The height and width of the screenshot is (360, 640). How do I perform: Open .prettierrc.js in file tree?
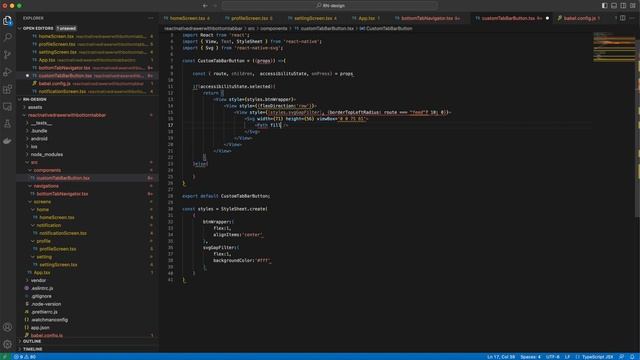(44, 312)
